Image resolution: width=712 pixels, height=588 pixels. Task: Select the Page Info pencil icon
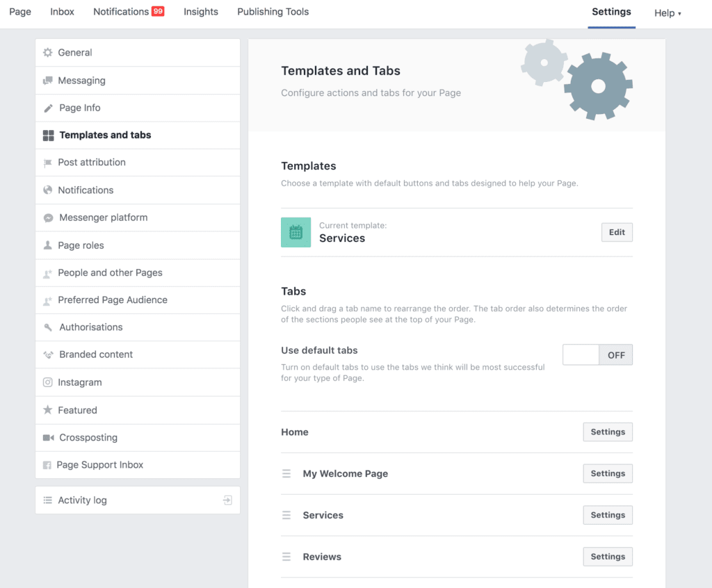47,108
